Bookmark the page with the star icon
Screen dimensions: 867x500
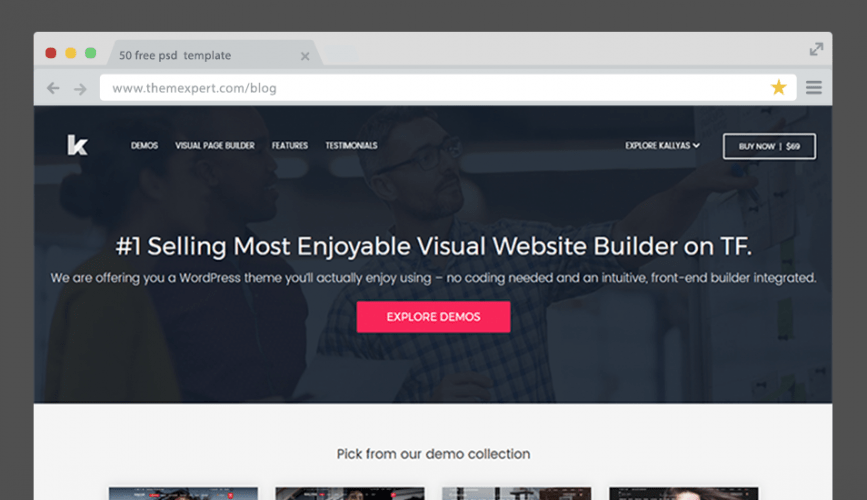click(x=778, y=88)
